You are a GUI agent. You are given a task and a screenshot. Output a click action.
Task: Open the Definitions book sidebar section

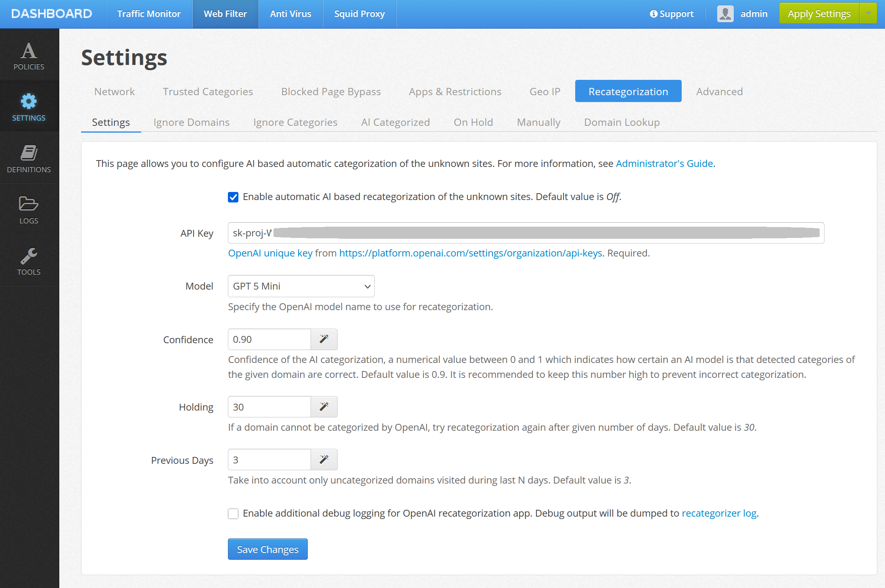tap(29, 158)
